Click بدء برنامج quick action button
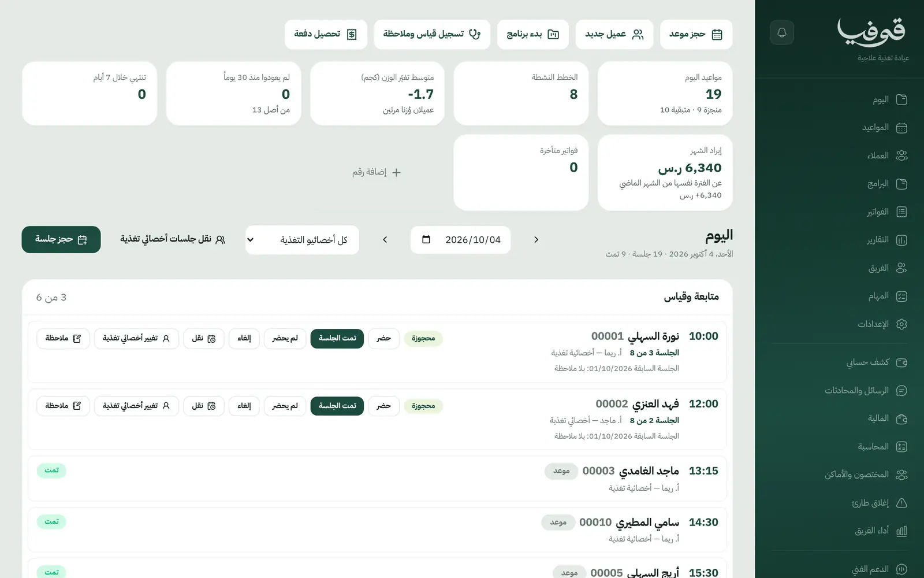 (x=533, y=34)
